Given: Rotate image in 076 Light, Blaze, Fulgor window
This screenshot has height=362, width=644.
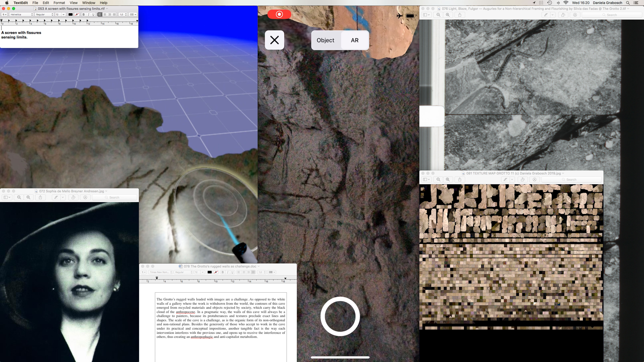Looking at the screenshot, I should coord(563,15).
